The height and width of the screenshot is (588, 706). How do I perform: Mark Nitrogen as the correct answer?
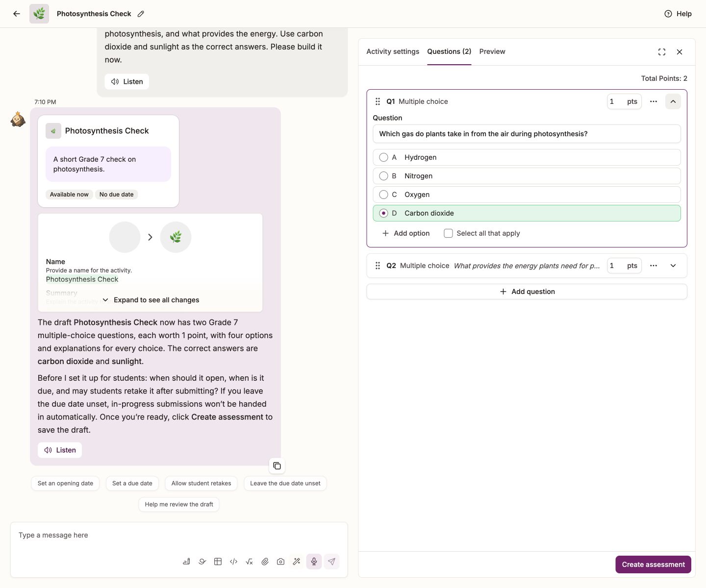click(x=383, y=176)
